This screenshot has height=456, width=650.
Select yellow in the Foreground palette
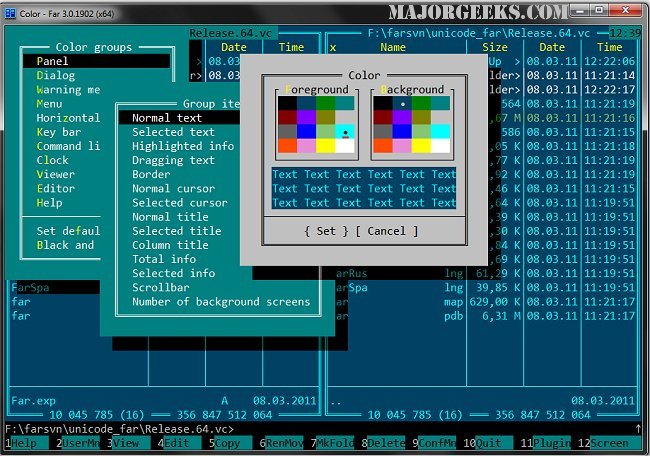[x=325, y=146]
